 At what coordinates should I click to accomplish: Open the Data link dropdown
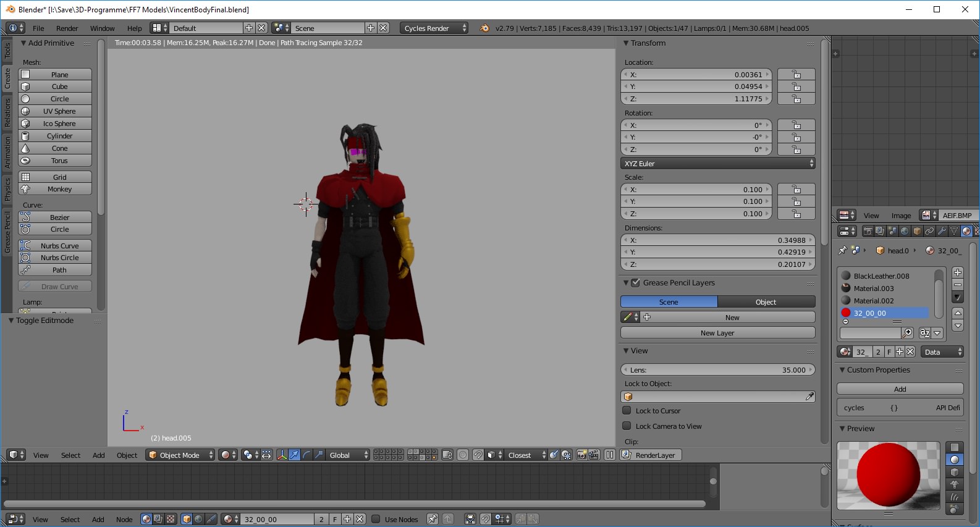(x=942, y=352)
